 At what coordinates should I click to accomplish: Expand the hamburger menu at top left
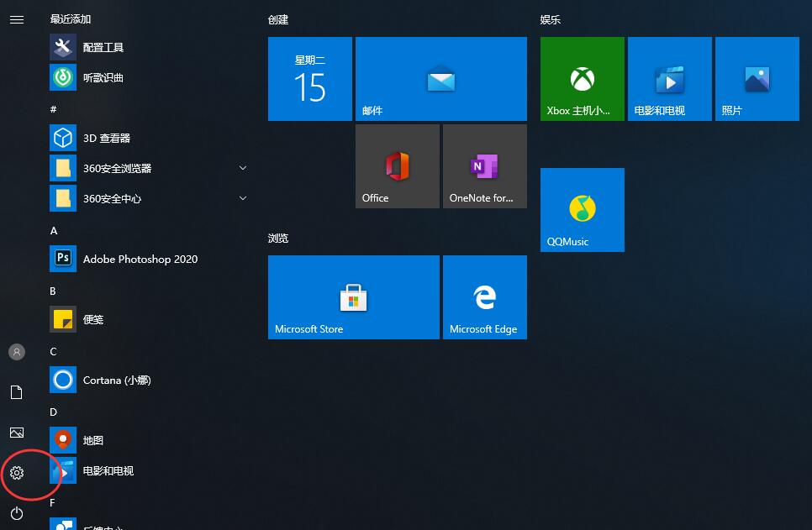coord(16,19)
